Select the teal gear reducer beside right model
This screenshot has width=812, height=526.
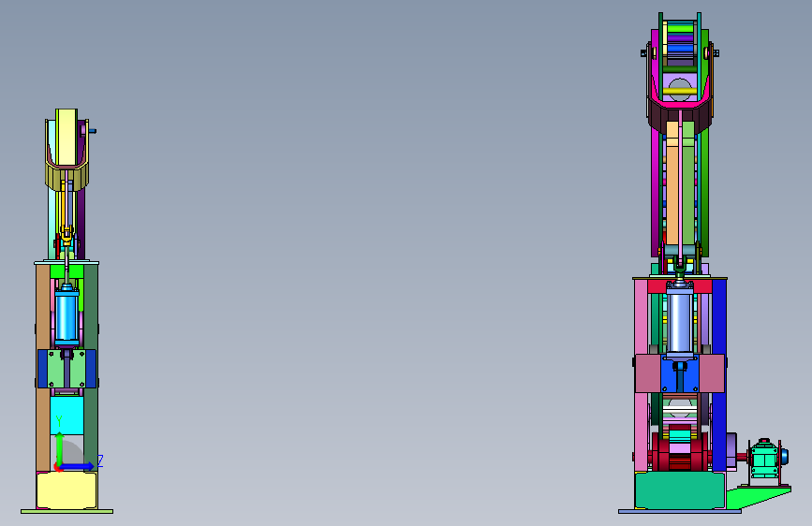765,459
